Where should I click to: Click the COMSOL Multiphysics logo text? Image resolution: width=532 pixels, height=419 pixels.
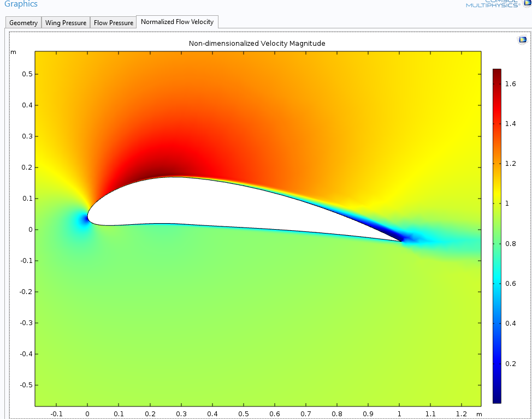click(x=493, y=4)
